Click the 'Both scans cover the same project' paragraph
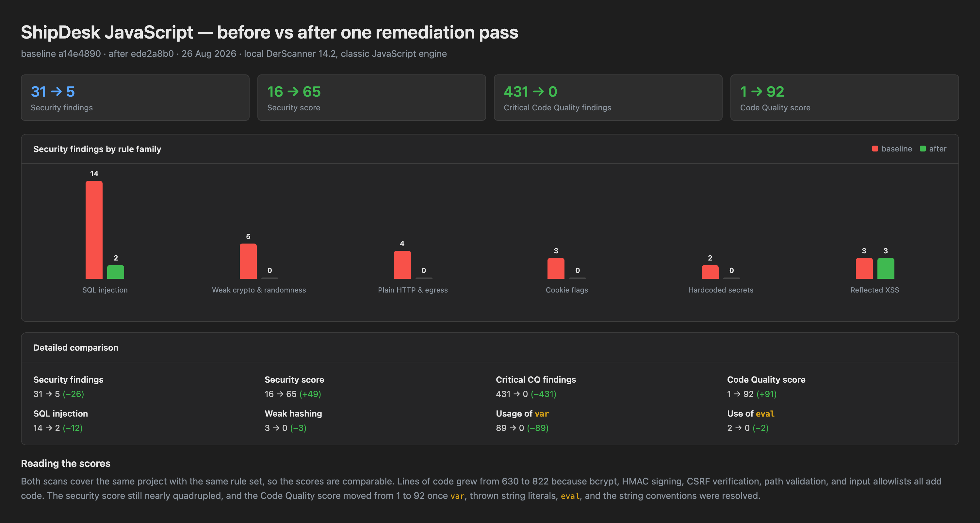The image size is (980, 523). tap(481, 488)
